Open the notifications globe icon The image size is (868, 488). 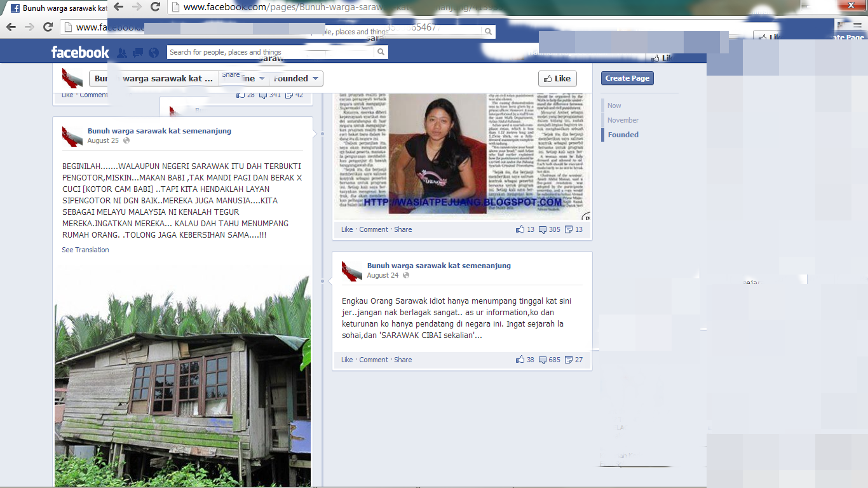pyautogui.click(x=153, y=53)
